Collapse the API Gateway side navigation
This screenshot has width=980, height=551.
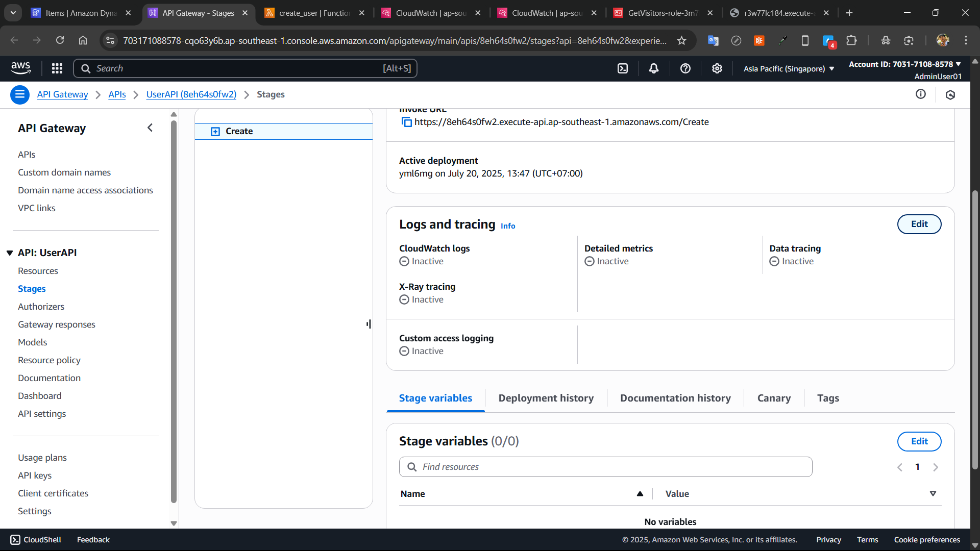(150, 128)
